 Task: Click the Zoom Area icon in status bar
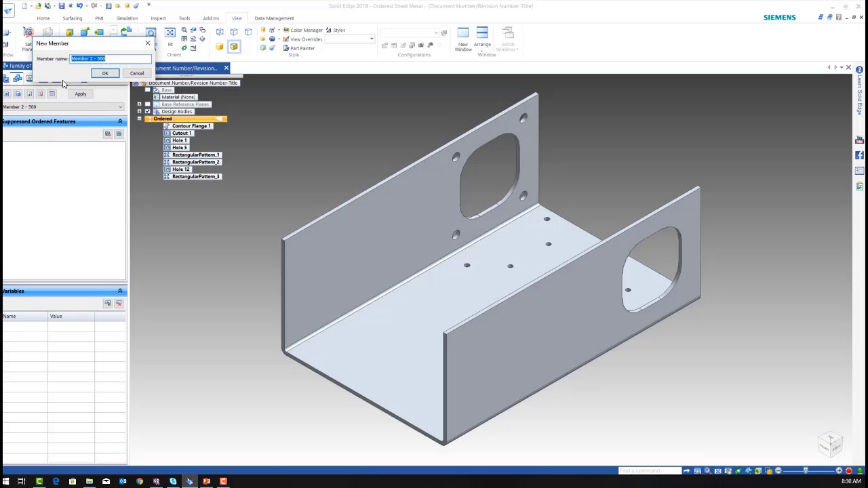[x=698, y=470]
